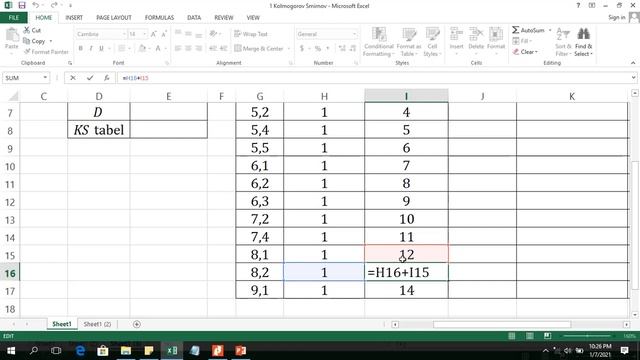This screenshot has width=640, height=360.
Task: Toggle Italic formatting
Action: 91,48
